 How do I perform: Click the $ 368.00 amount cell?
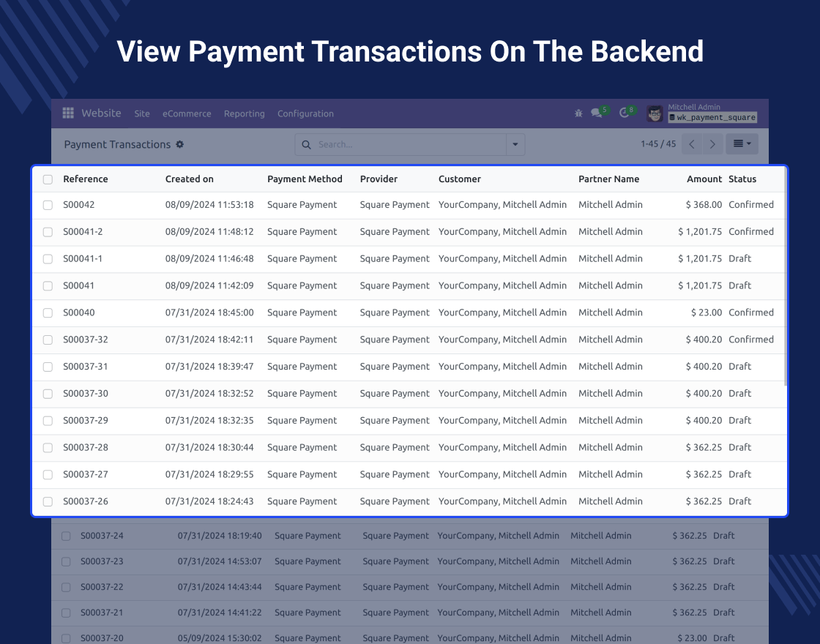704,204
